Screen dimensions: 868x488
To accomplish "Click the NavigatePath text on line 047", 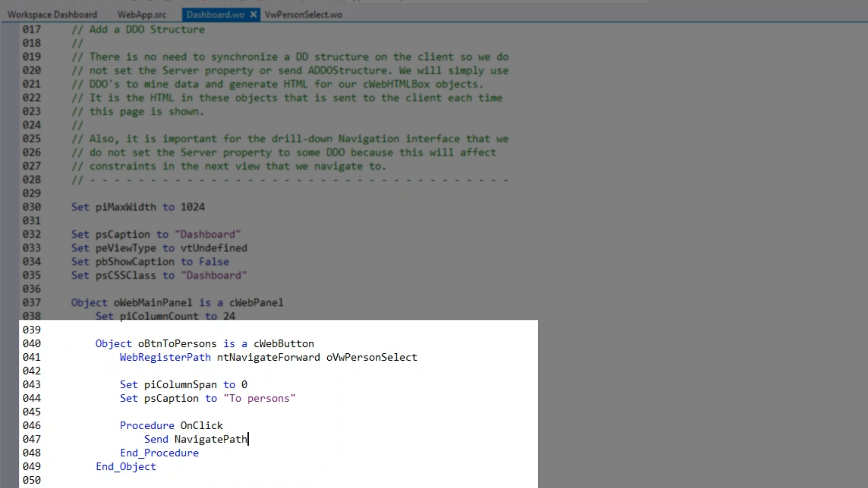I will [x=211, y=439].
